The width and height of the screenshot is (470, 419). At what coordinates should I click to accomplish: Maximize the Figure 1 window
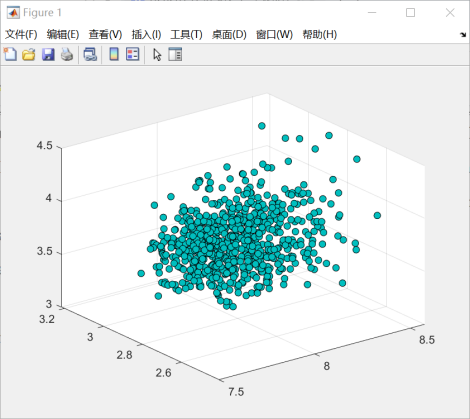(x=410, y=13)
